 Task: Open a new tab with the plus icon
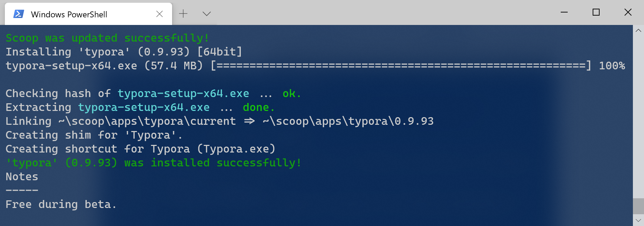coord(183,14)
